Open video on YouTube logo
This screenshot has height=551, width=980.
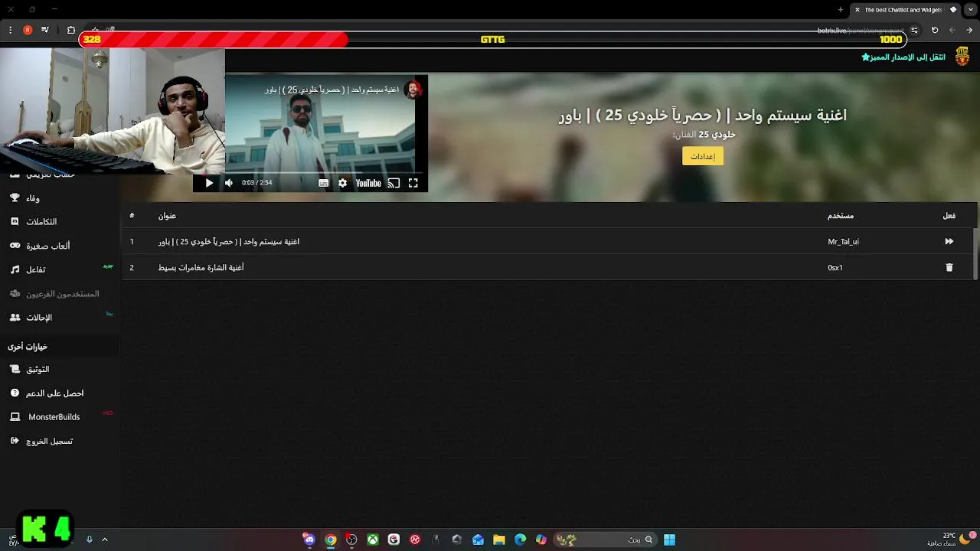[368, 183]
